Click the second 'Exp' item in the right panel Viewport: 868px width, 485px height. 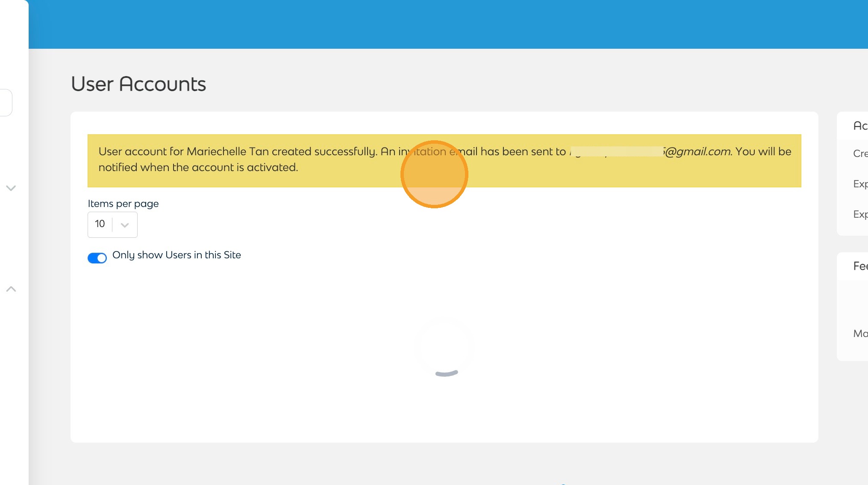tap(860, 214)
